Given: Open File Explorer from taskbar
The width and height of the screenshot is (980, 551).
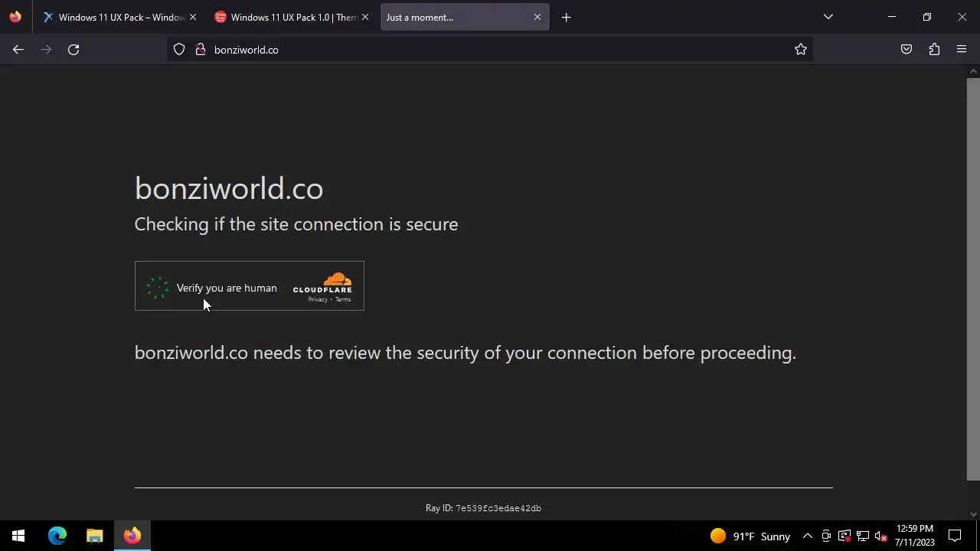Looking at the screenshot, I should pos(94,536).
